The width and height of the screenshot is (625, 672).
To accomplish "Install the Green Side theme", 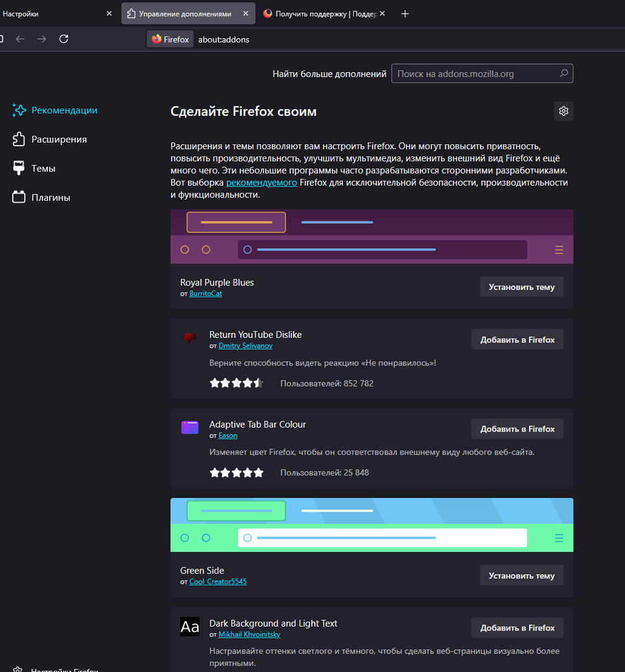I will coord(522,575).
